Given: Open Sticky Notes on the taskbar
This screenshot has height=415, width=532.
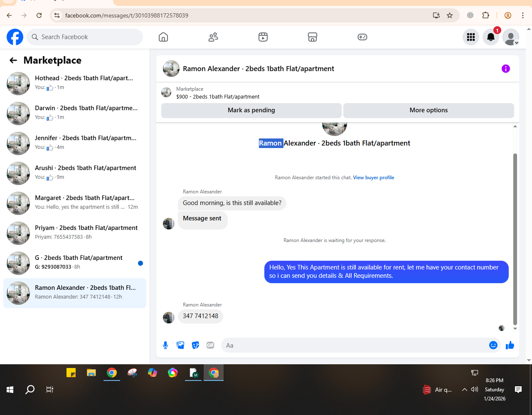Looking at the screenshot, I should coord(71,373).
